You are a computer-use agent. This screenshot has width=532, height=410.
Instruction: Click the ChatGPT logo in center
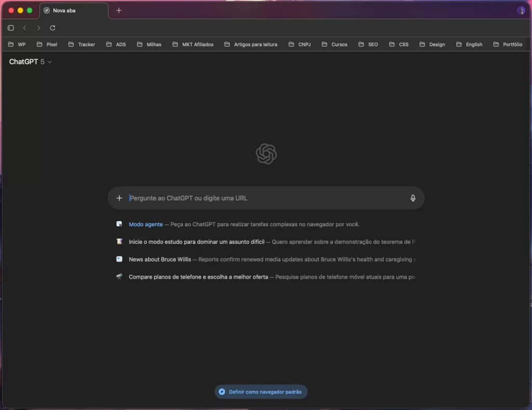click(x=266, y=154)
